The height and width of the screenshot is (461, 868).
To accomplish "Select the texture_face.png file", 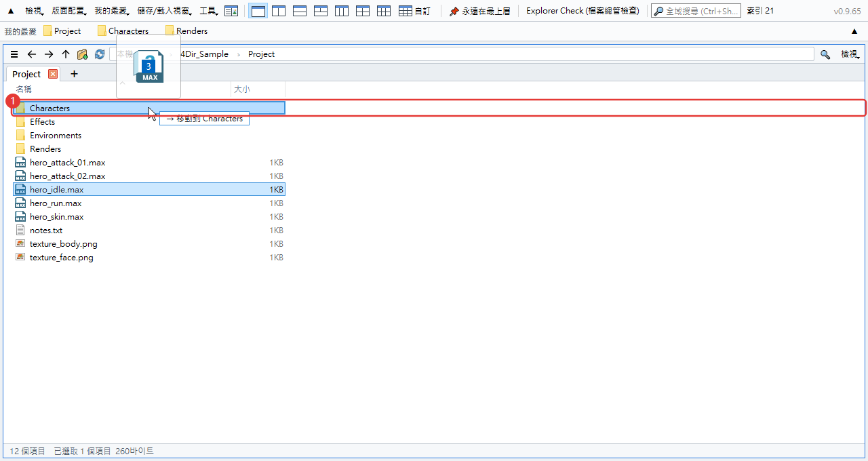I will [149, 258].
